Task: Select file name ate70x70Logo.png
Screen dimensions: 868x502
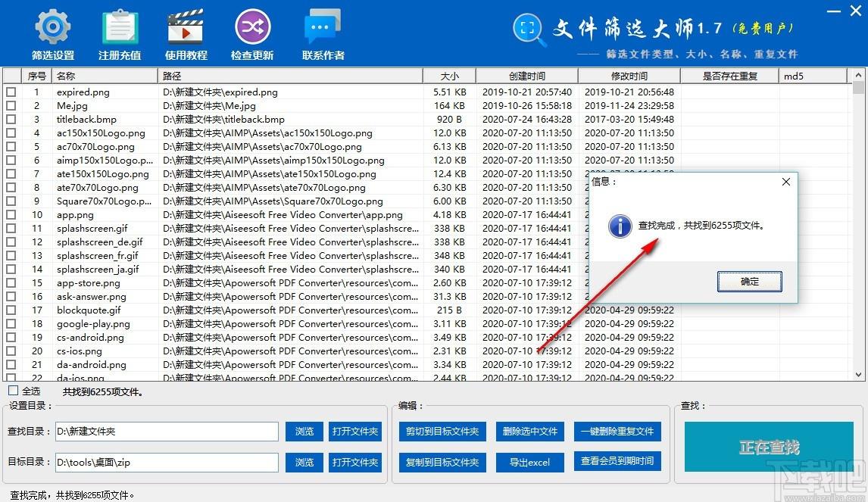Action: click(x=98, y=188)
